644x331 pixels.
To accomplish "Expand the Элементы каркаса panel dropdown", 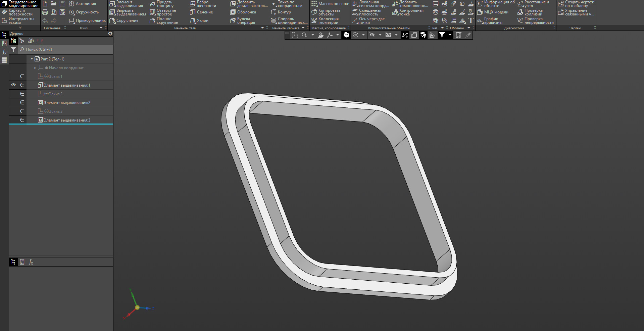I will (x=303, y=28).
